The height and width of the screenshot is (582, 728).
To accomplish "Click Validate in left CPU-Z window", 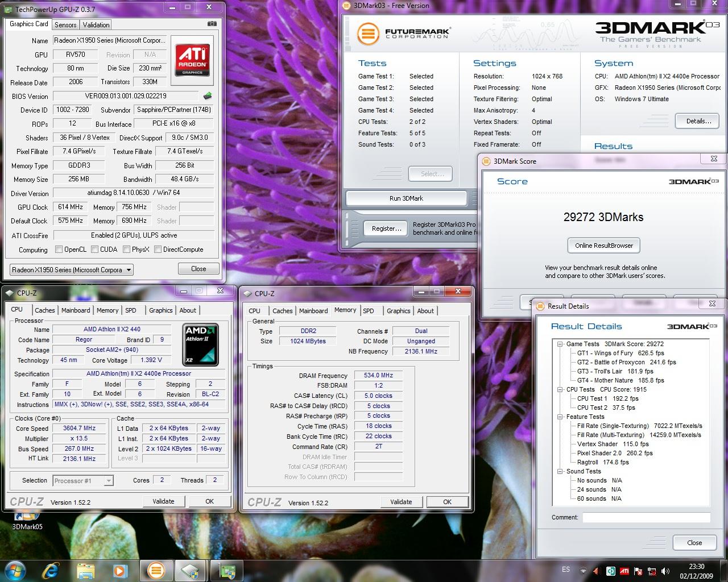I will point(163,501).
